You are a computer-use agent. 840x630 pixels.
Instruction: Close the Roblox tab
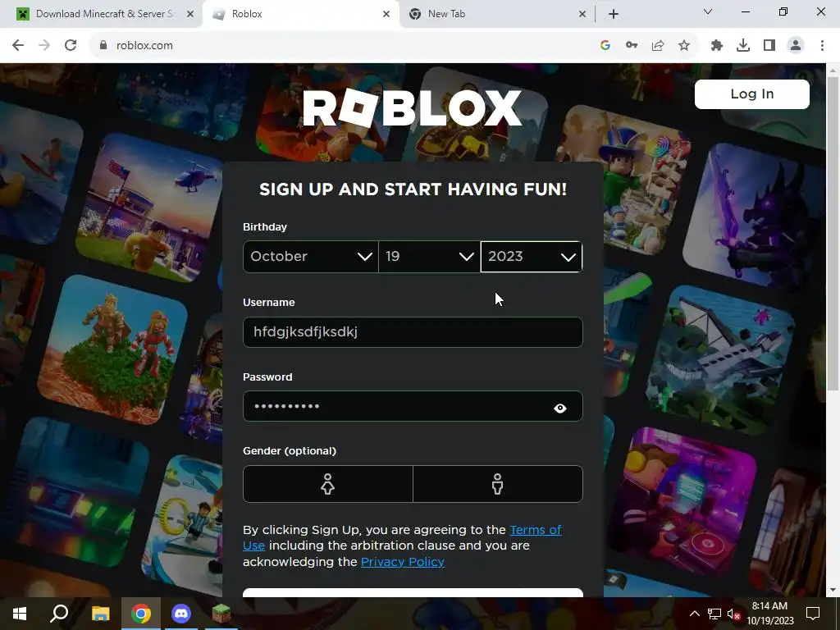tap(386, 14)
